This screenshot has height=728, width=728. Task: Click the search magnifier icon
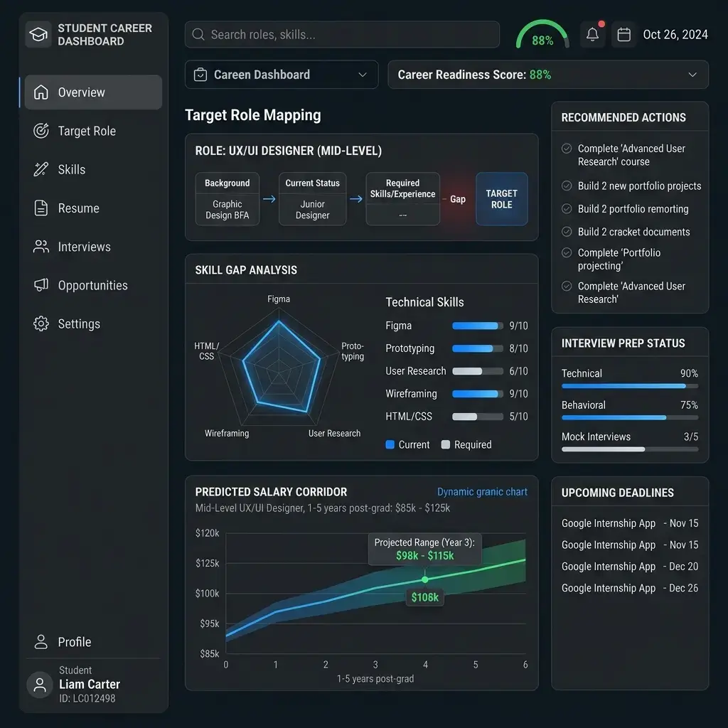[x=198, y=34]
